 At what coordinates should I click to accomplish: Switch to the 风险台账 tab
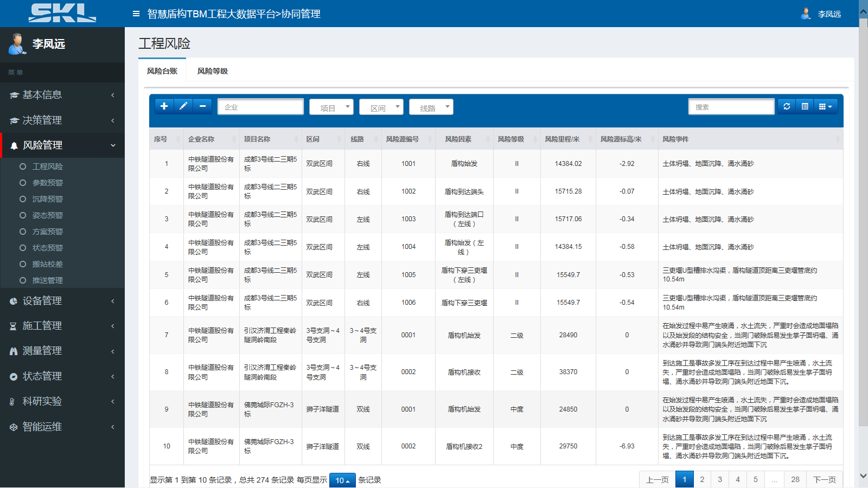162,71
